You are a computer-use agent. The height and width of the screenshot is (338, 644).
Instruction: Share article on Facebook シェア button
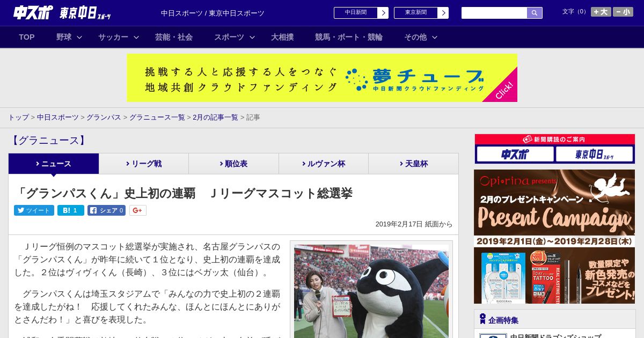click(x=106, y=210)
